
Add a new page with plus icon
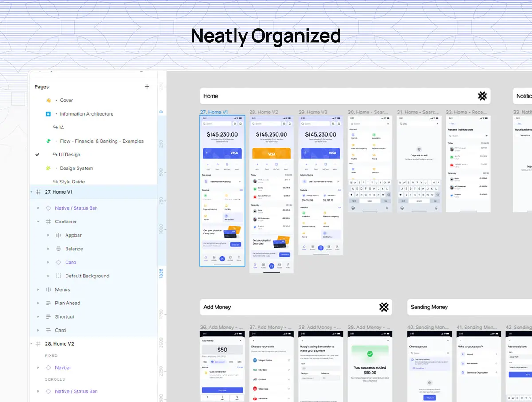(147, 86)
